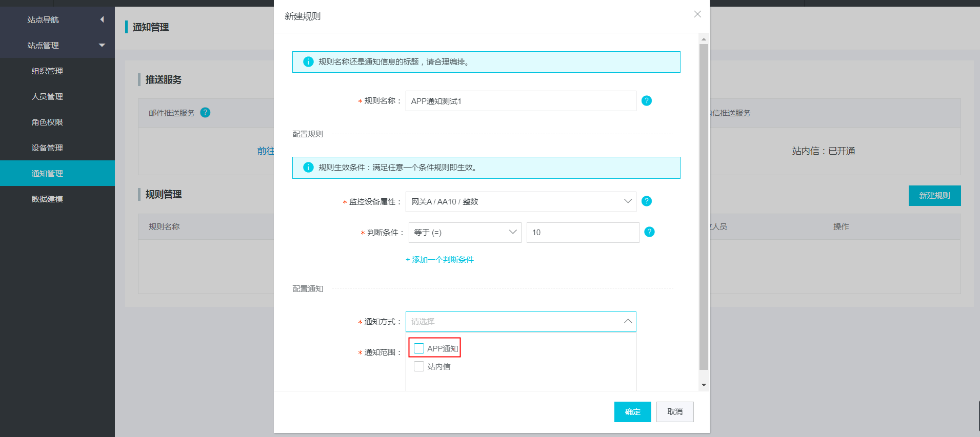This screenshot has height=437, width=980.
Task: Open the 监控设备属性 dropdown
Action: (521, 201)
